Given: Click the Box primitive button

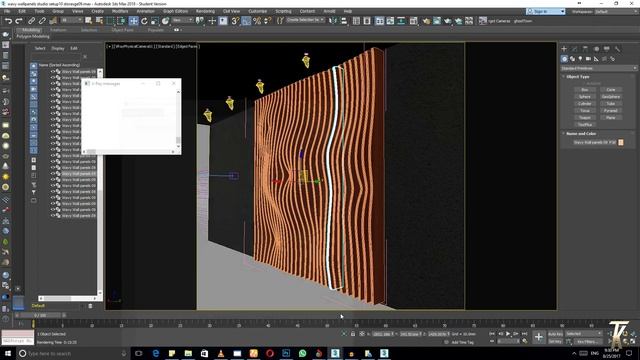Looking at the screenshot, I should 584,89.
